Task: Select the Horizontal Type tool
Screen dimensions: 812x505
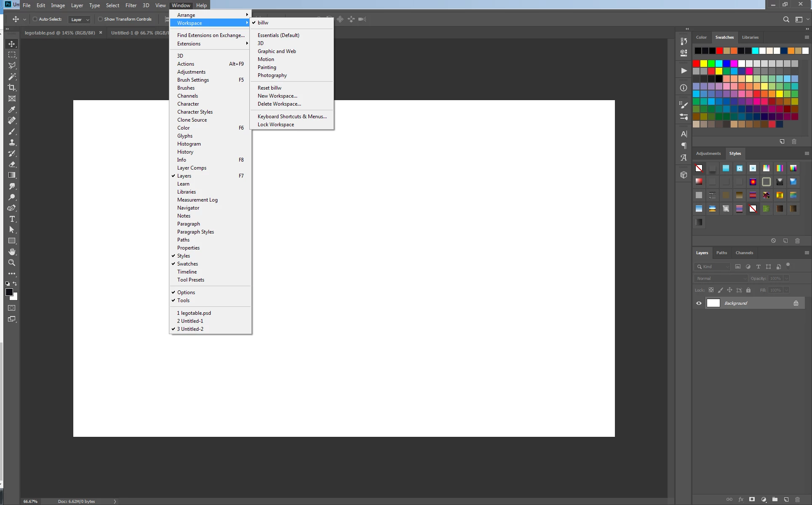Action: 12,219
